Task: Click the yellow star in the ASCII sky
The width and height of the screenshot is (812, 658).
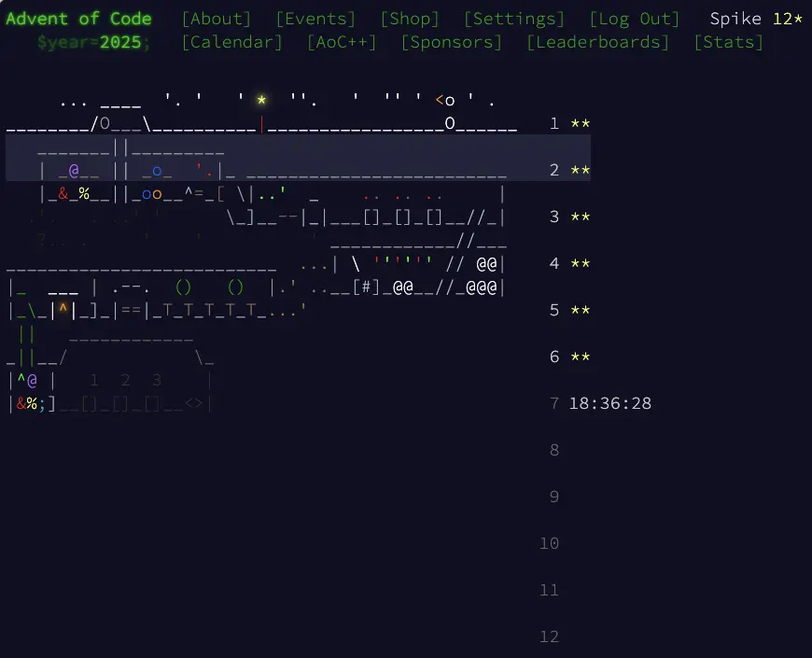Action: pos(262,101)
